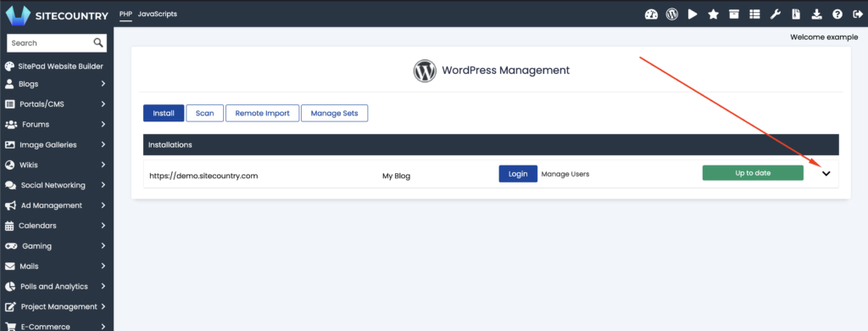Open the archive box installations icon

click(x=734, y=14)
